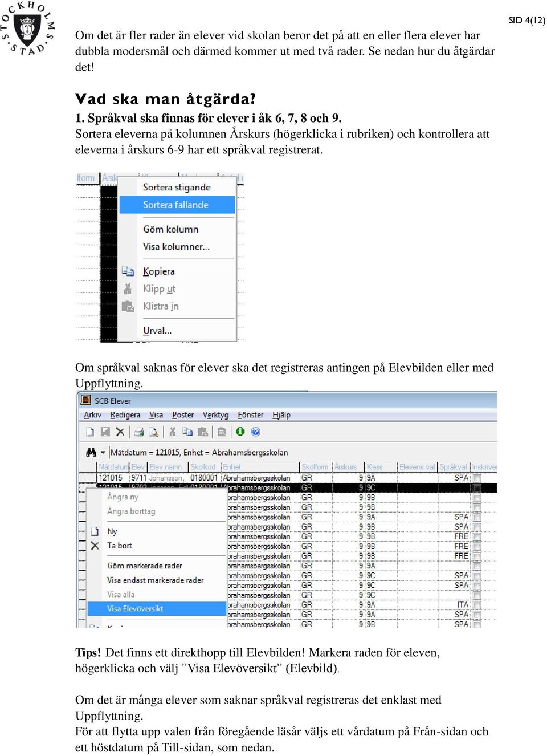Click the New record toolbar icon
This screenshot has height=756, width=547.
tap(90, 432)
